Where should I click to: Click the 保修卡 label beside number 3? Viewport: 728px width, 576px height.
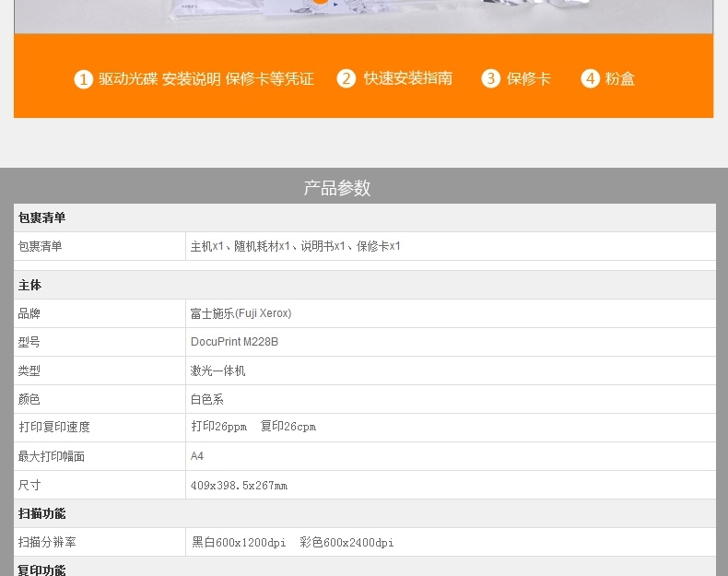(x=529, y=79)
